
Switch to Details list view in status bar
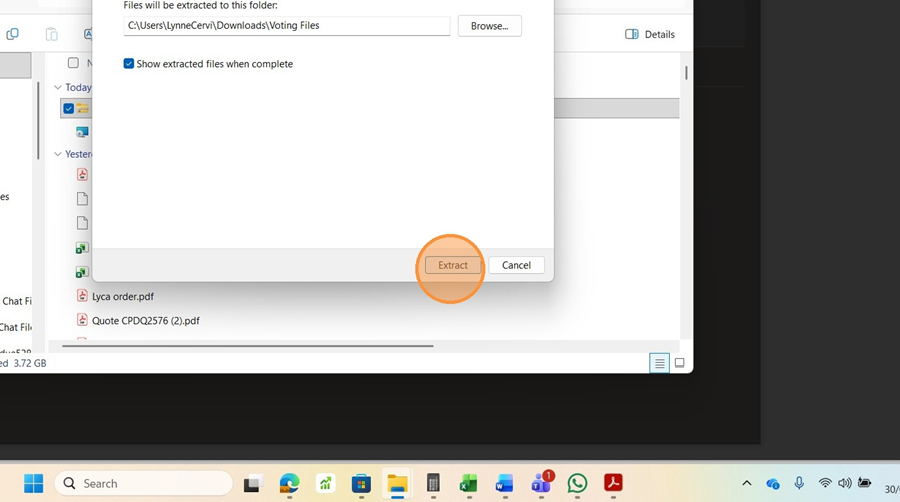click(x=659, y=363)
